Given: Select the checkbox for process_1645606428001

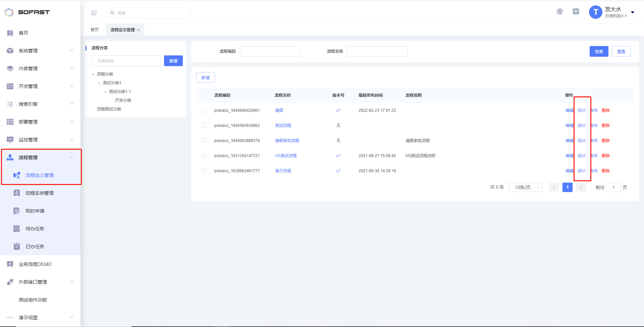Looking at the screenshot, I should 204,110.
